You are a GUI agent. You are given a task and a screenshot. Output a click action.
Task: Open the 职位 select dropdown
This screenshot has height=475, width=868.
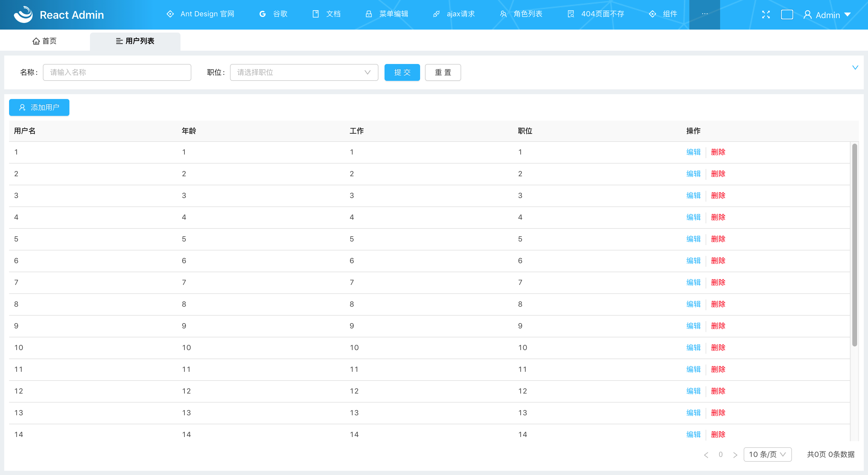pos(304,72)
